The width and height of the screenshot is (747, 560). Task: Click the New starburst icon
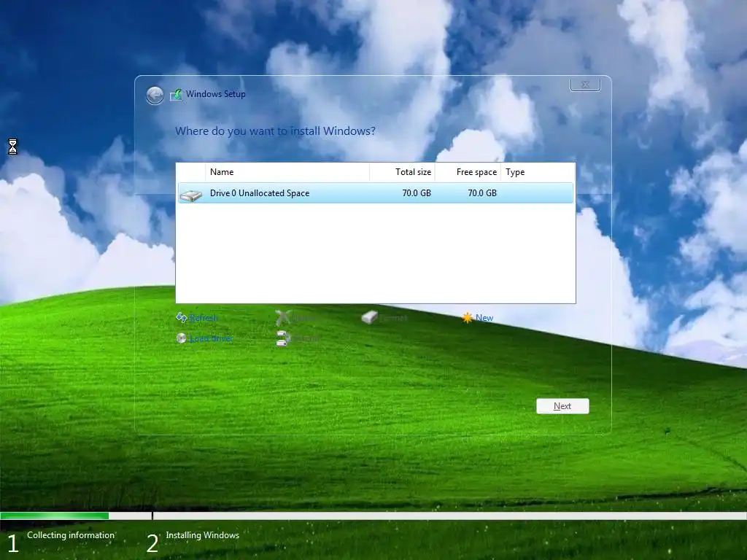468,318
